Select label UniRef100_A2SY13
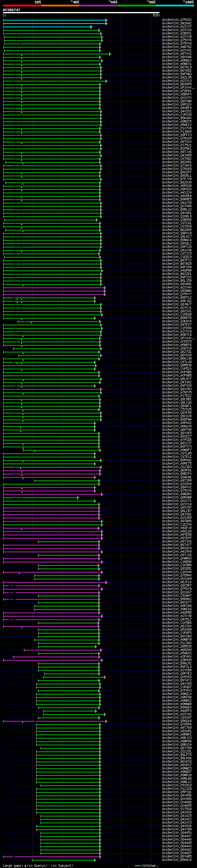The height and width of the screenshot is (868, 197). click(176, 81)
